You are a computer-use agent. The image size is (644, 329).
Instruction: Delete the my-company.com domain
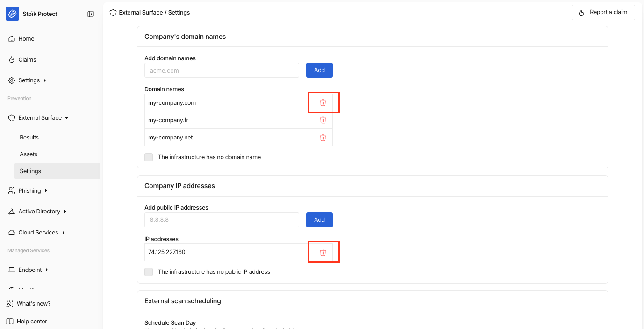[323, 102]
